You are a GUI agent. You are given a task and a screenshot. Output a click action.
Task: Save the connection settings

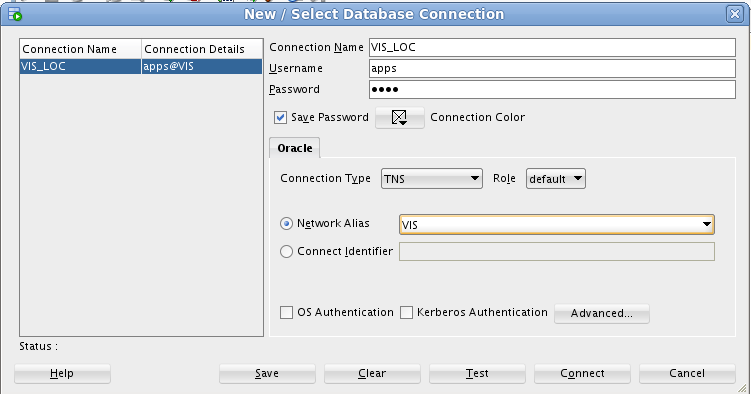[267, 373]
